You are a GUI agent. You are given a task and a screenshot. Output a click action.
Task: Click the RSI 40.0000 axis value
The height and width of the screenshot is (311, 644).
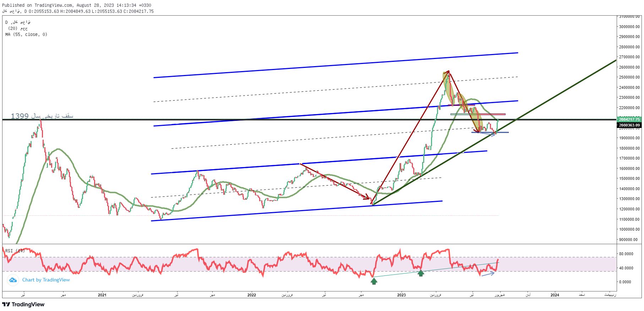pyautogui.click(x=626, y=268)
